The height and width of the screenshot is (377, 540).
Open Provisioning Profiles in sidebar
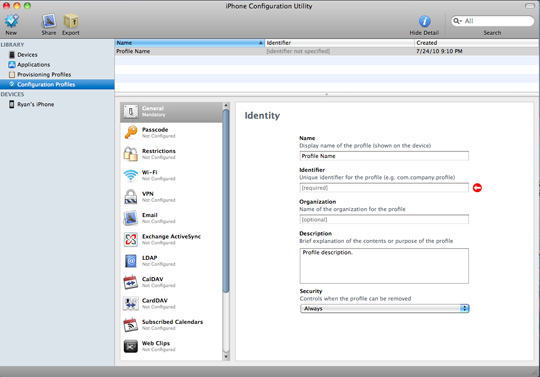[x=44, y=74]
